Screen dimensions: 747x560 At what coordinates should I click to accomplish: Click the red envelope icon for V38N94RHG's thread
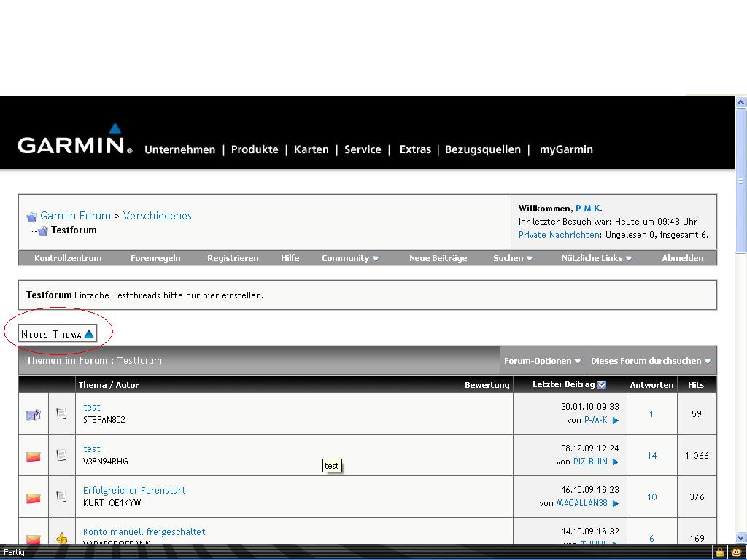[34, 456]
